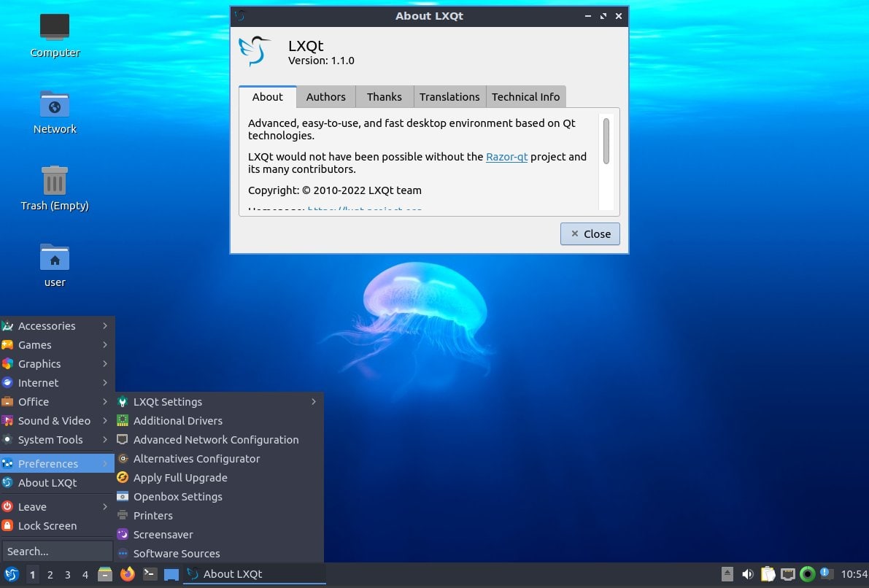
Task: Open the notification alert tray icon
Action: (827, 573)
